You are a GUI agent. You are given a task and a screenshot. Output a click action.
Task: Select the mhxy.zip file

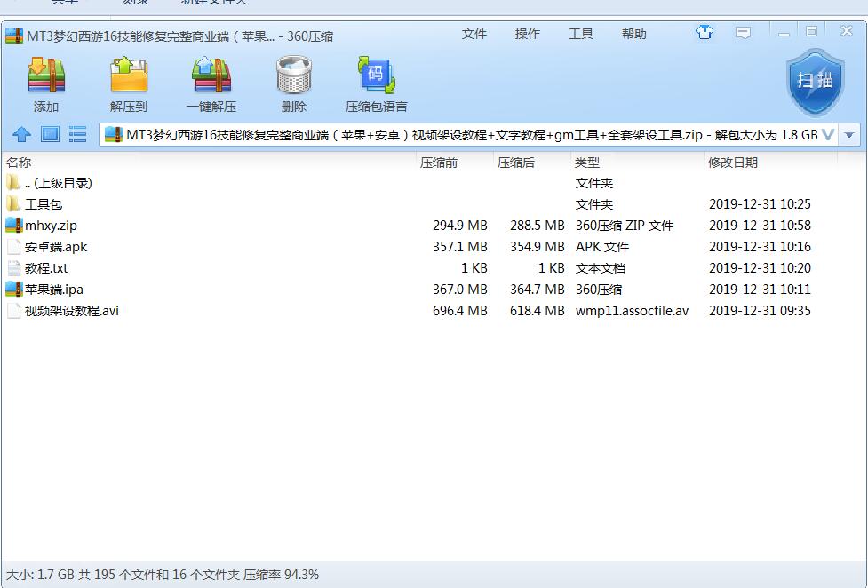coord(51,226)
